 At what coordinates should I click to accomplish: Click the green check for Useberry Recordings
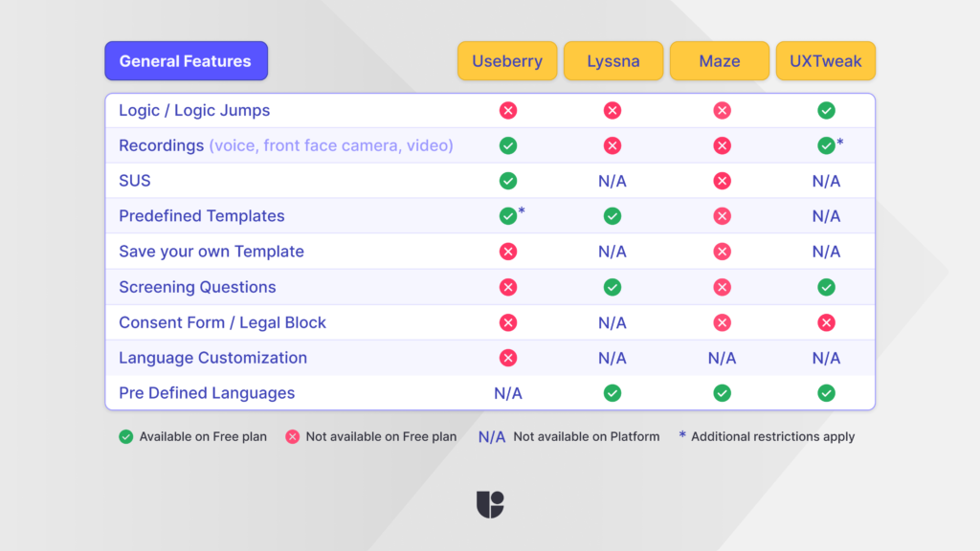(508, 145)
